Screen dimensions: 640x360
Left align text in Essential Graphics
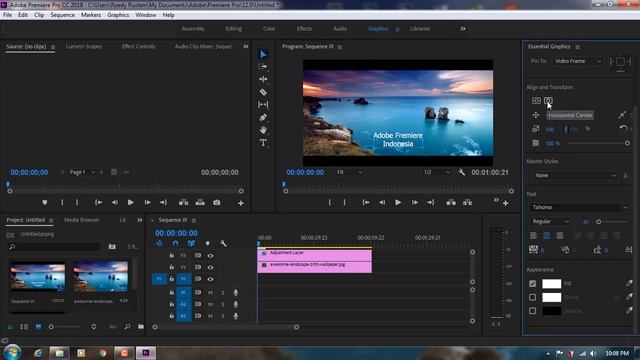[533, 236]
